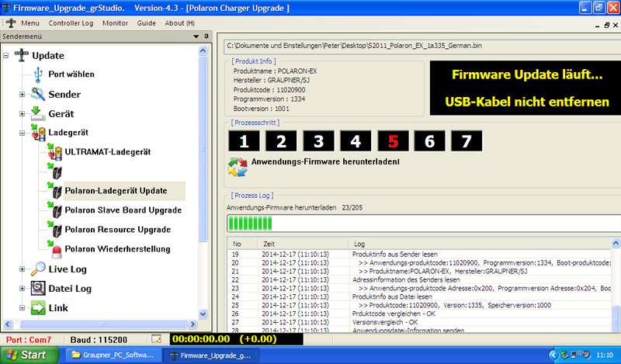Click the Polaron-Ladegerät Update icon
This screenshot has width=621, height=364.
[x=55, y=190]
